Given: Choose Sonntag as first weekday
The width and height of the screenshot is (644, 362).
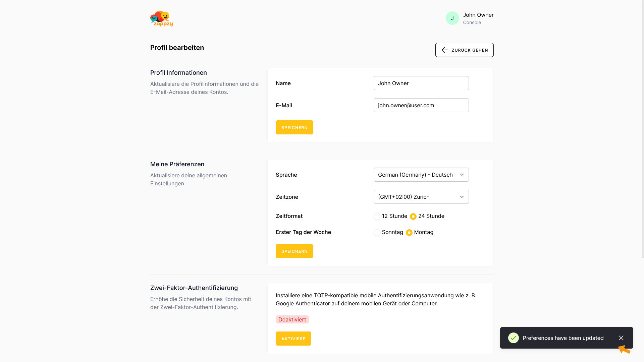Looking at the screenshot, I should click(x=377, y=233).
